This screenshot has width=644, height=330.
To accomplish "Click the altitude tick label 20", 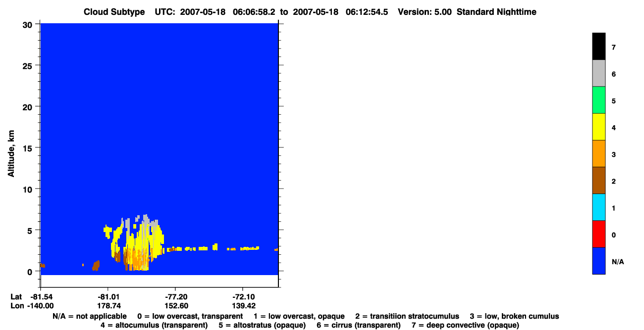I will [29, 106].
